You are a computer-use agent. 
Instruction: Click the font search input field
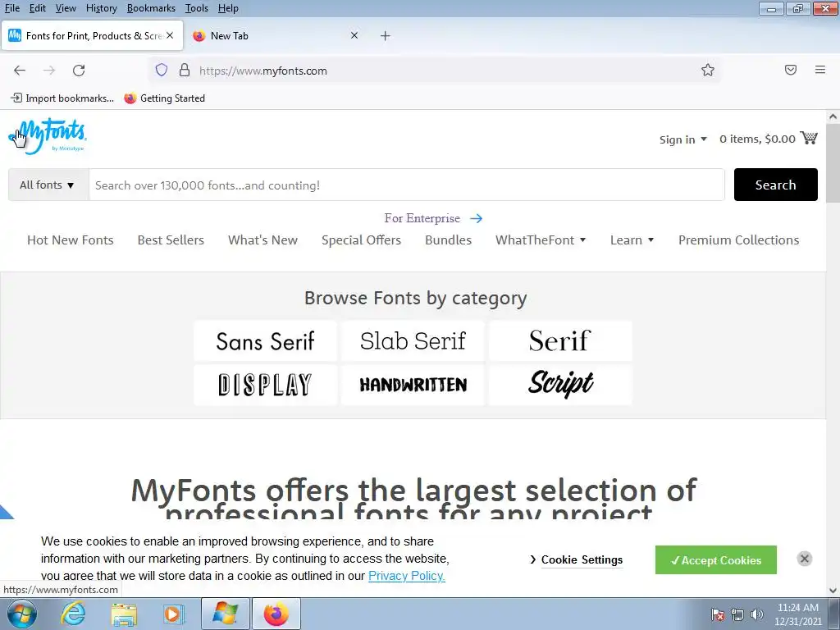[407, 185]
